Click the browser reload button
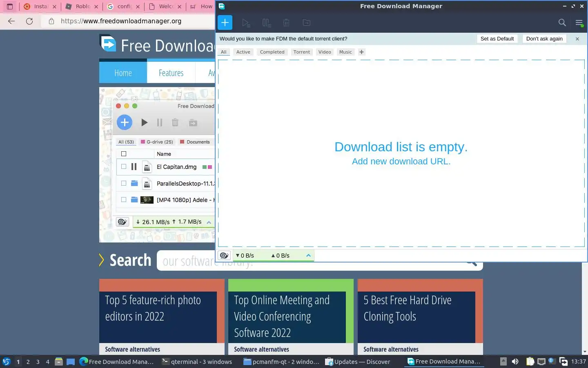 point(29,21)
